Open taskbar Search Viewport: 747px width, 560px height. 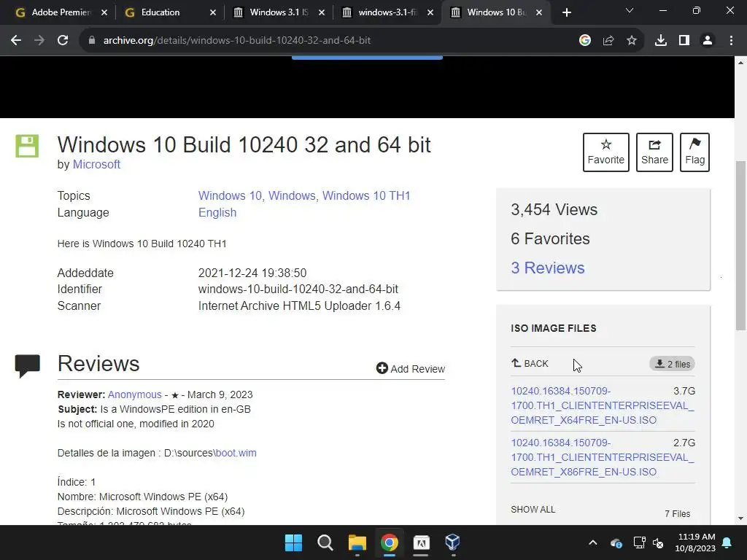pos(325,542)
